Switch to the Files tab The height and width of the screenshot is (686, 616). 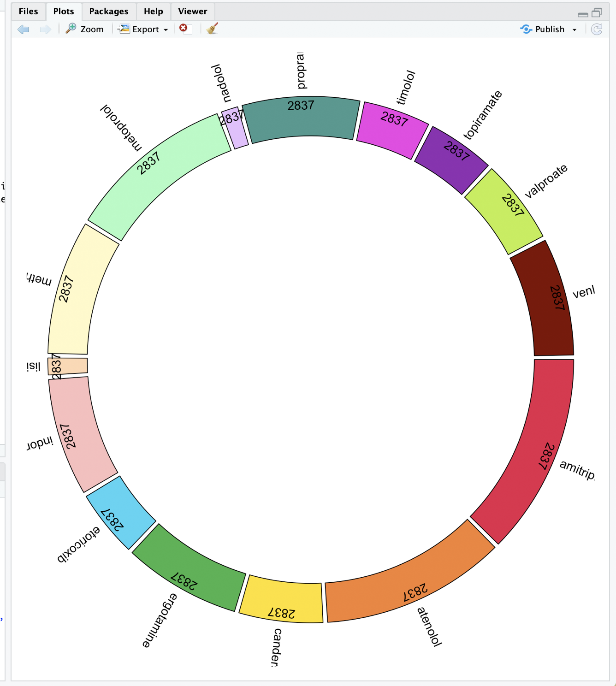coord(28,11)
